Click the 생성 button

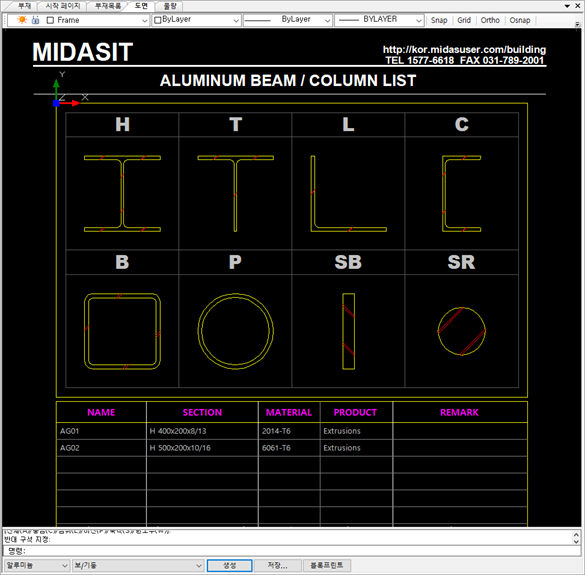click(229, 565)
